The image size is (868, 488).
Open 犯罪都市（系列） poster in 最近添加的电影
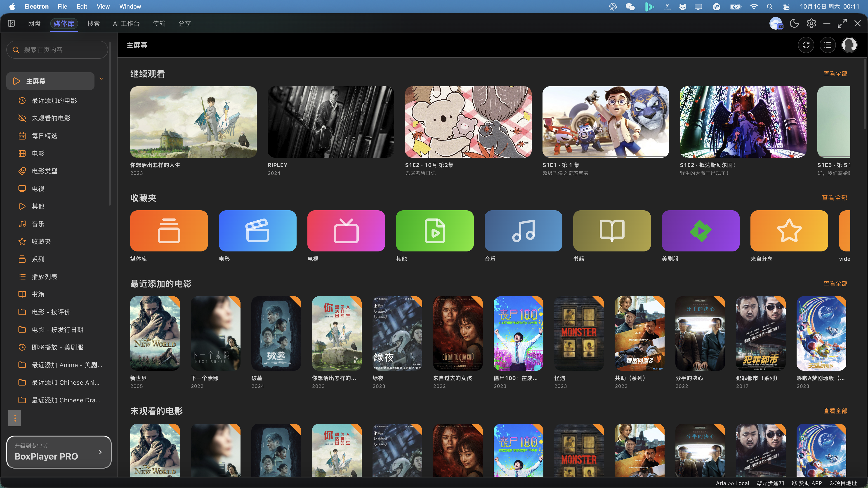pos(761,333)
